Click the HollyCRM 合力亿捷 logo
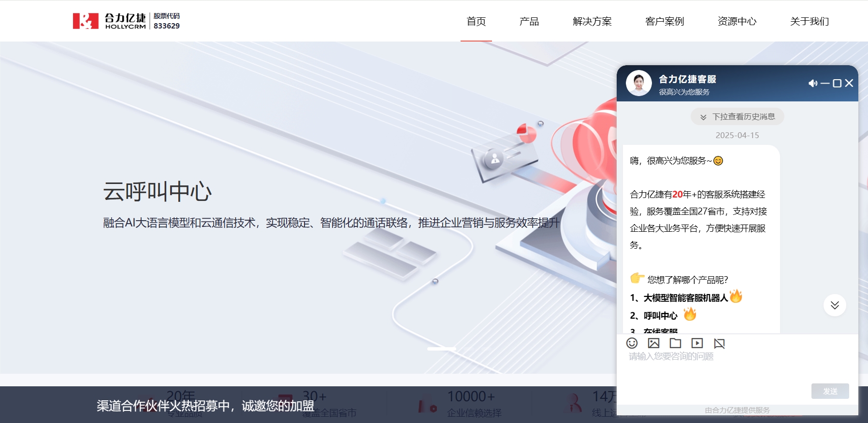The width and height of the screenshot is (868, 423). (x=109, y=21)
